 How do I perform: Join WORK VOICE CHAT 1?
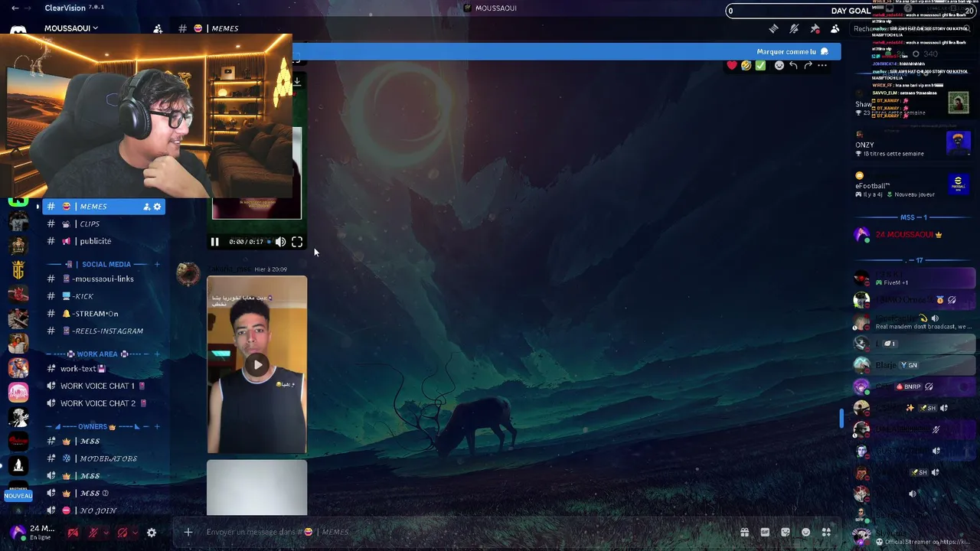click(x=104, y=386)
